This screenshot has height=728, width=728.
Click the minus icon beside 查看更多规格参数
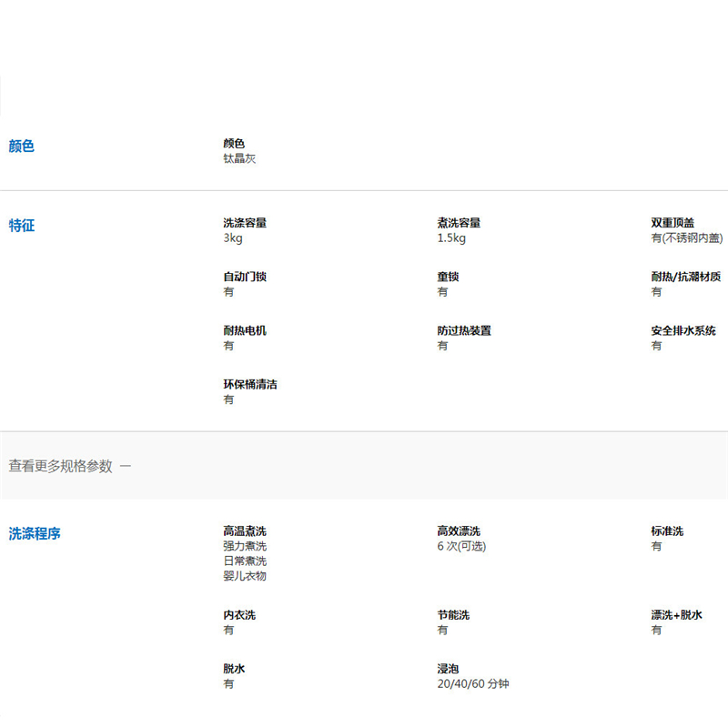tap(126, 466)
